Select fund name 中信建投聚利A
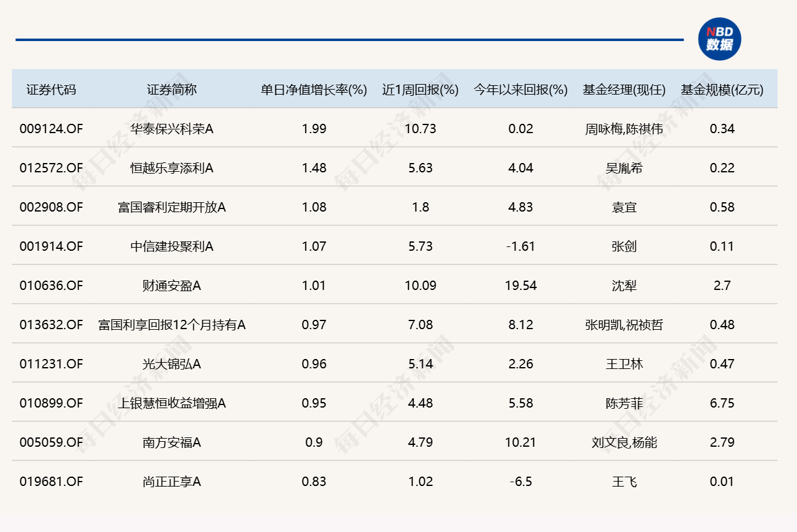Viewport: 797px width, 532px height. [x=172, y=246]
